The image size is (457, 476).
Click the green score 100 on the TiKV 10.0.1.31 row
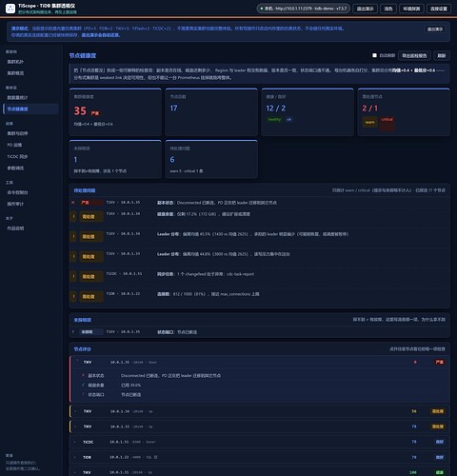pos(413,472)
